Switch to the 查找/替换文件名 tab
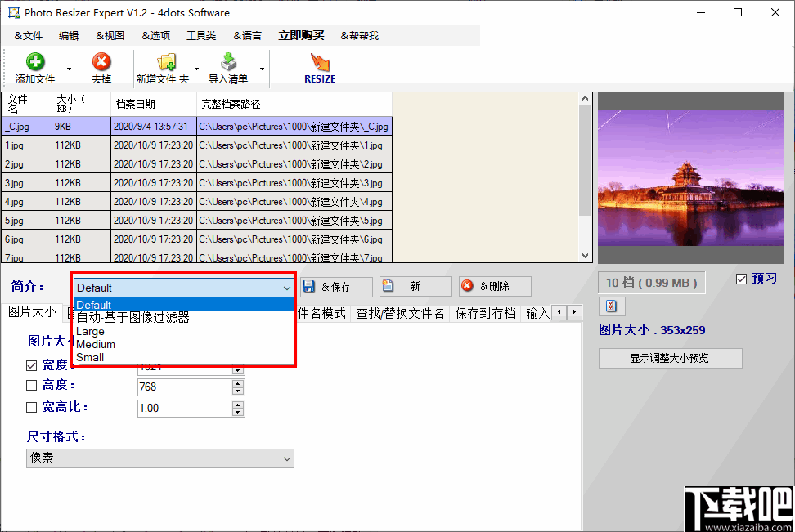 point(399,312)
